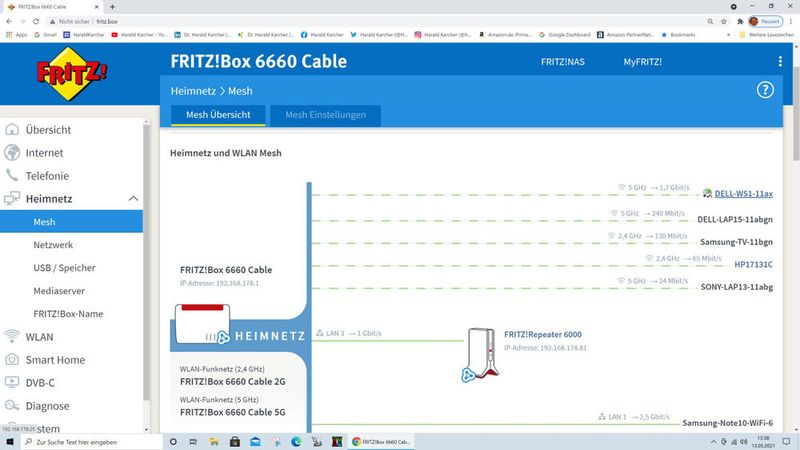Show hidden system tray icons
The image size is (800, 450).
pyautogui.click(x=713, y=442)
